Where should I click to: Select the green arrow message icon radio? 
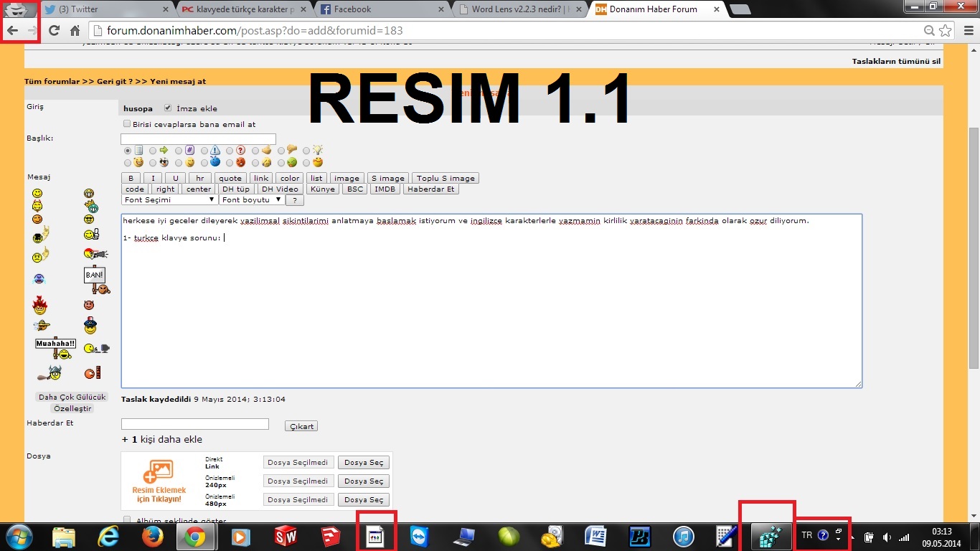[154, 151]
